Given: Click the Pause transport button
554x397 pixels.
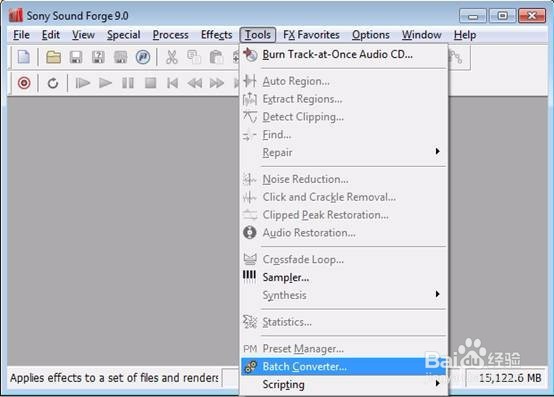Looking at the screenshot, I should pos(128,83).
